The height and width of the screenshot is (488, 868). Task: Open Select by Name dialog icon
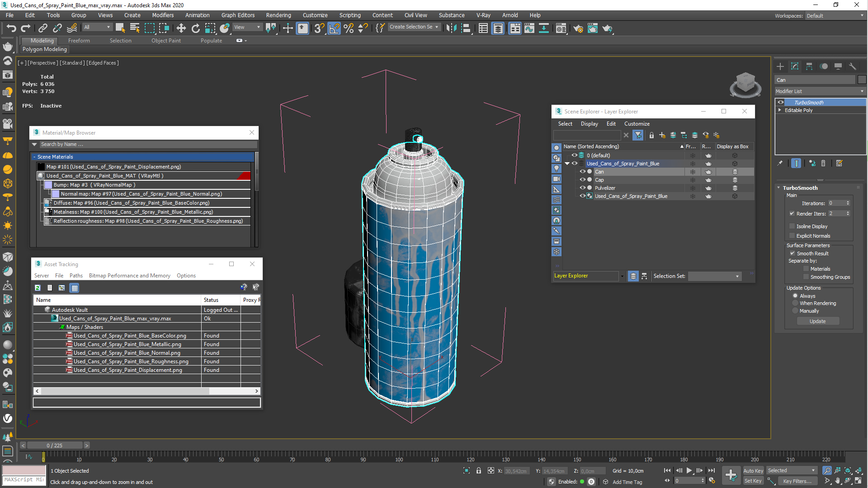(x=135, y=28)
